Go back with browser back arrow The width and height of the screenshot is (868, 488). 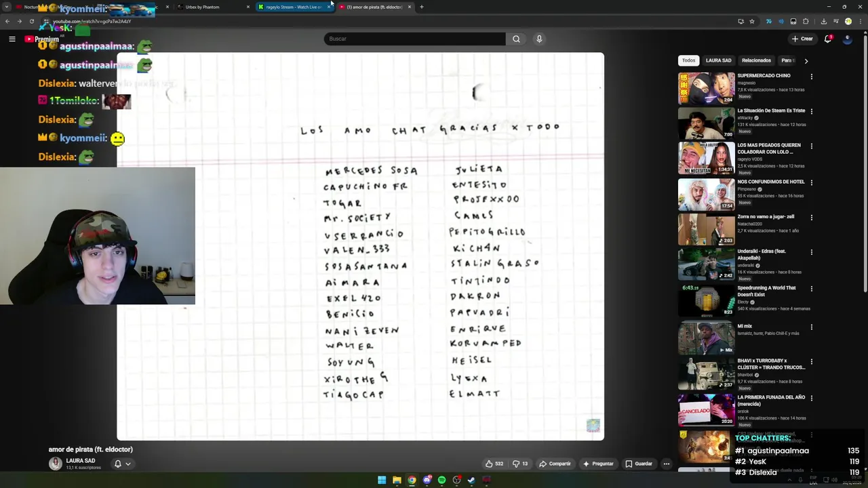7,21
